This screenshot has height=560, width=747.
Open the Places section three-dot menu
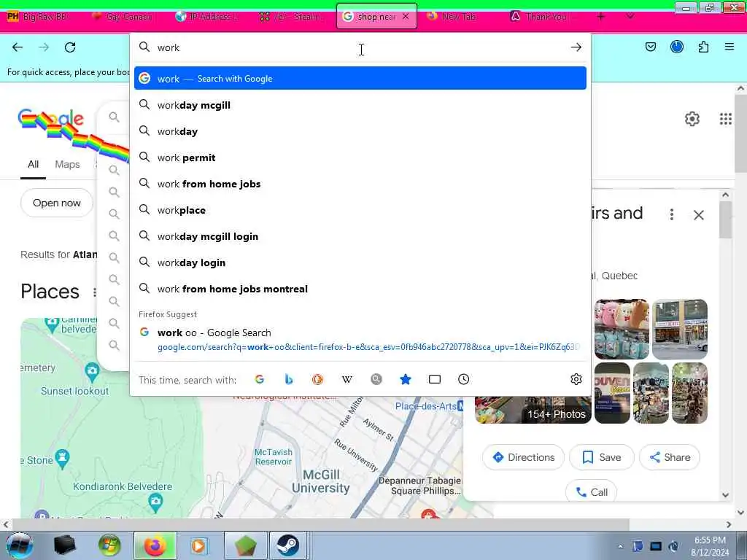(95, 292)
